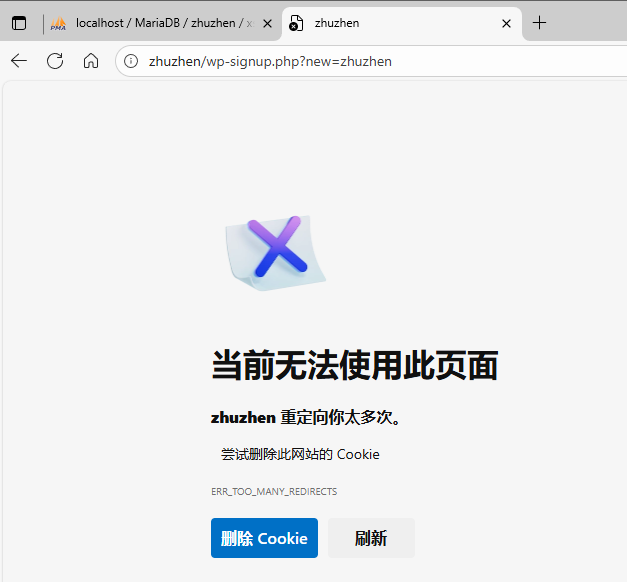This screenshot has width=627, height=582.
Task: Open a new tab with plus button
Action: pos(540,23)
